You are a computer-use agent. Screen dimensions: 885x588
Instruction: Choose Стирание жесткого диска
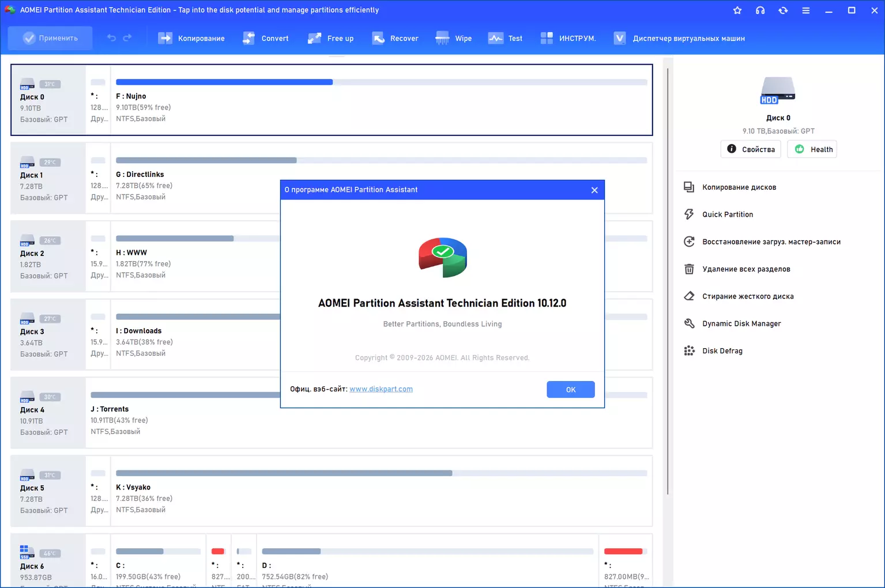(x=739, y=296)
